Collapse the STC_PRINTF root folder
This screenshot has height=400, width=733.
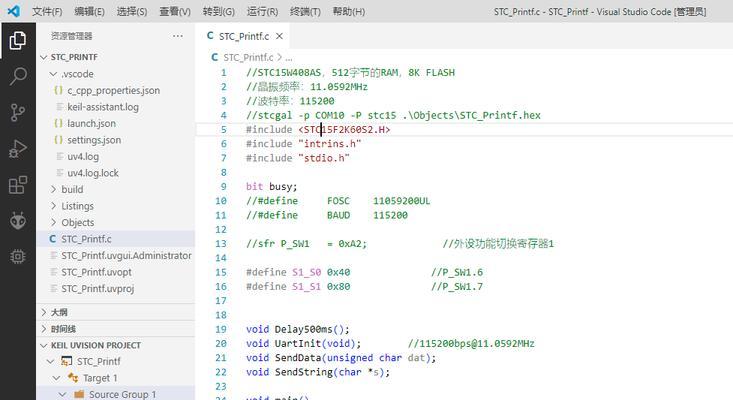pyautogui.click(x=44, y=57)
